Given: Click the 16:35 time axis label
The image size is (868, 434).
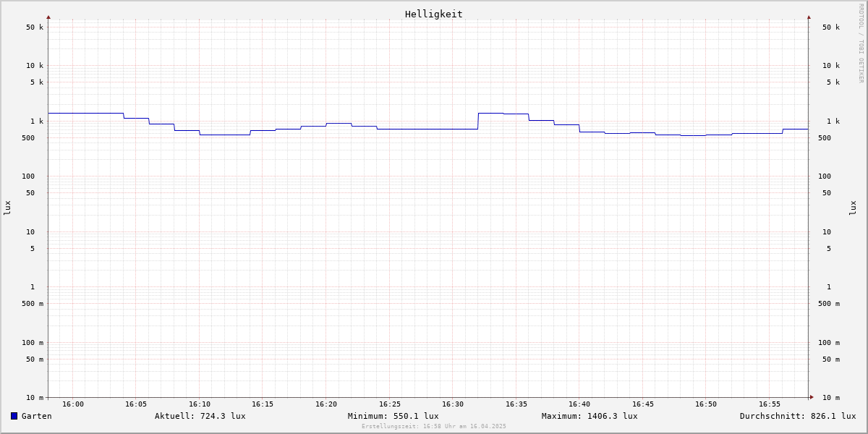Looking at the screenshot, I should [516, 404].
